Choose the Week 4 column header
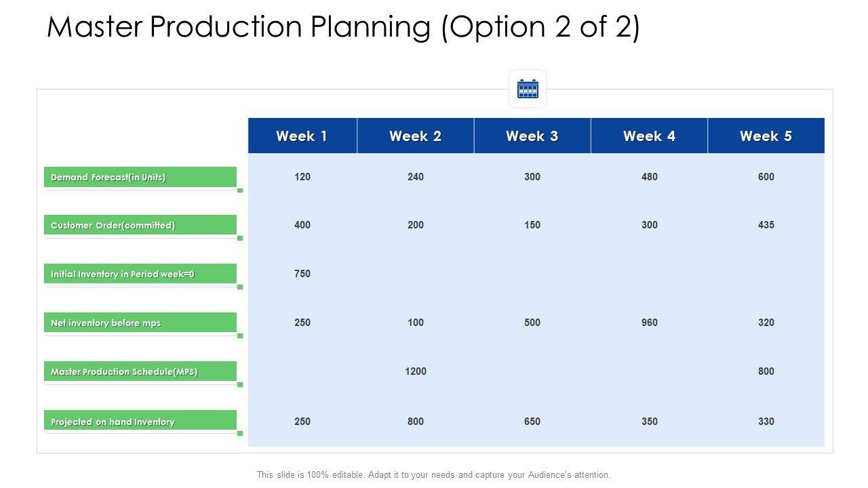The height and width of the screenshot is (488, 868). point(649,136)
